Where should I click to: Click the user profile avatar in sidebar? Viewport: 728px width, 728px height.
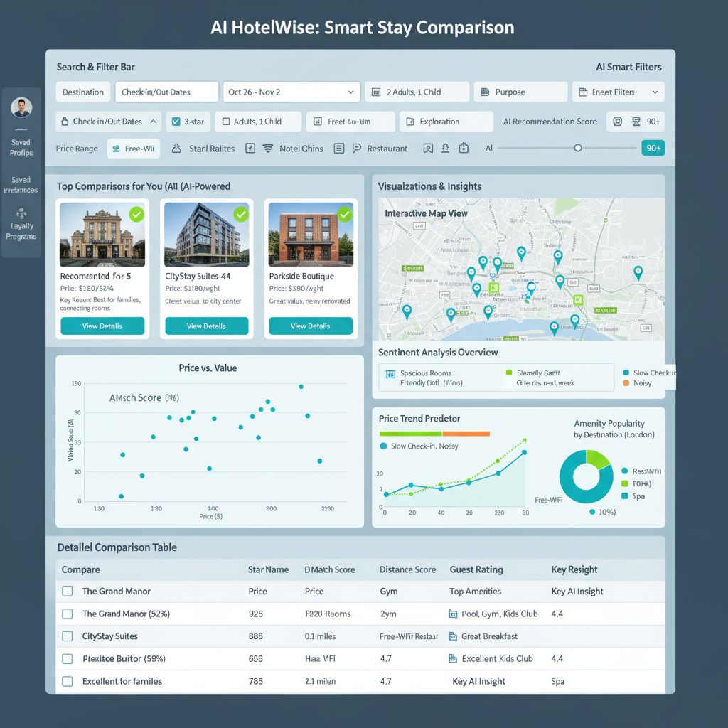point(21,108)
